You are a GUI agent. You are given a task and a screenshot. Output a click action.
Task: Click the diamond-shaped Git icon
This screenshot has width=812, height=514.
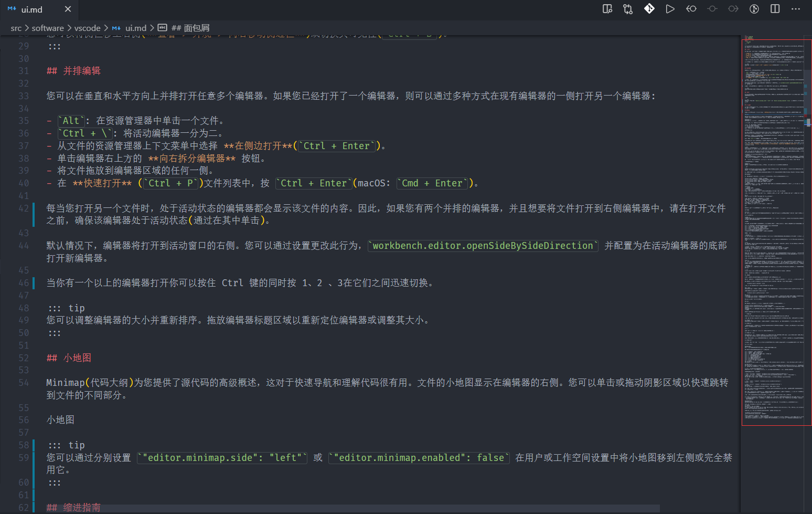point(649,9)
